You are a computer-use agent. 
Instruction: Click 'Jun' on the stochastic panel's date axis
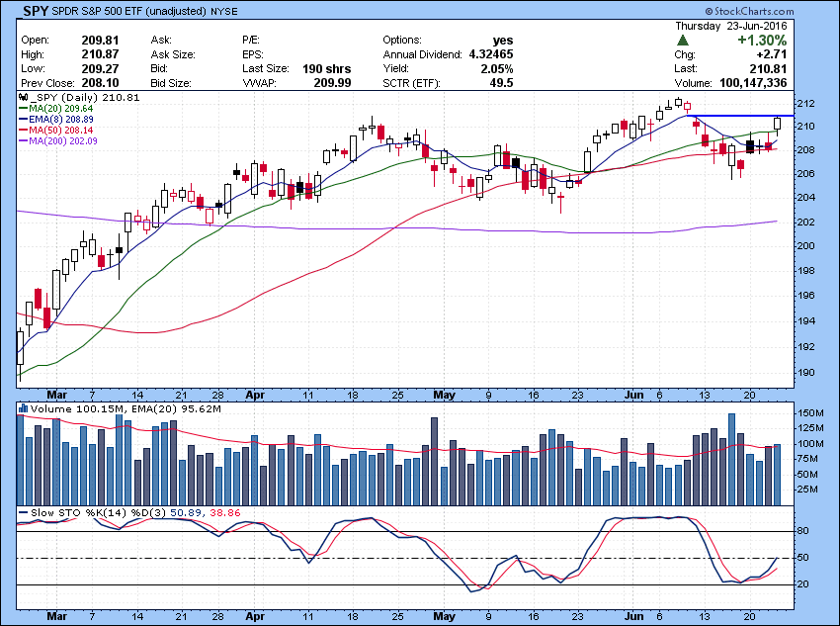(634, 616)
